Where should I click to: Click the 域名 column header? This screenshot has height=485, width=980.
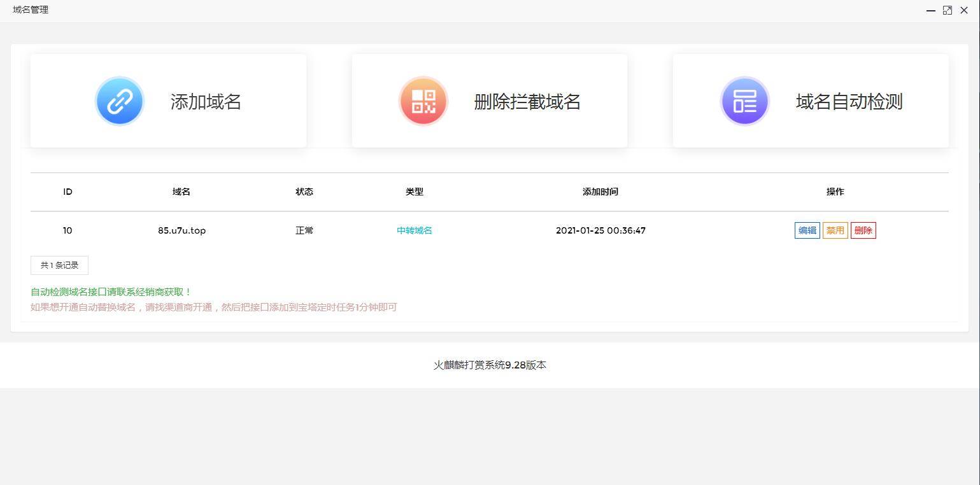coord(181,192)
